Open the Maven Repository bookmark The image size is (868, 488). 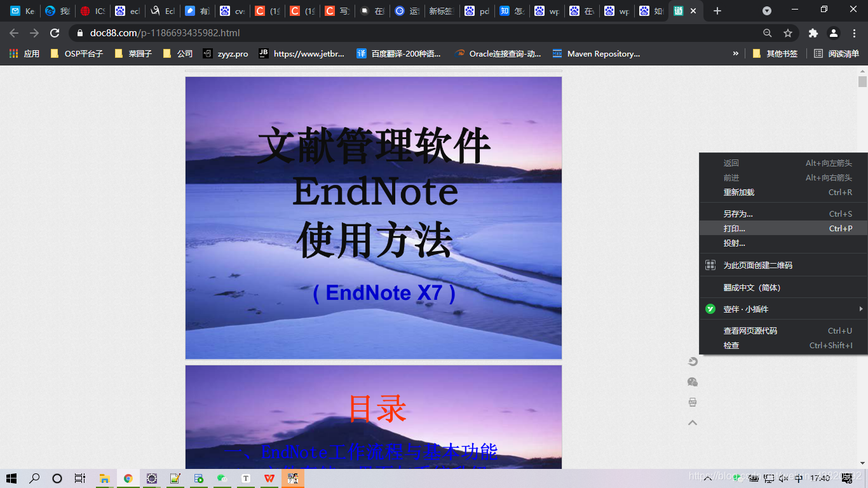(596, 54)
